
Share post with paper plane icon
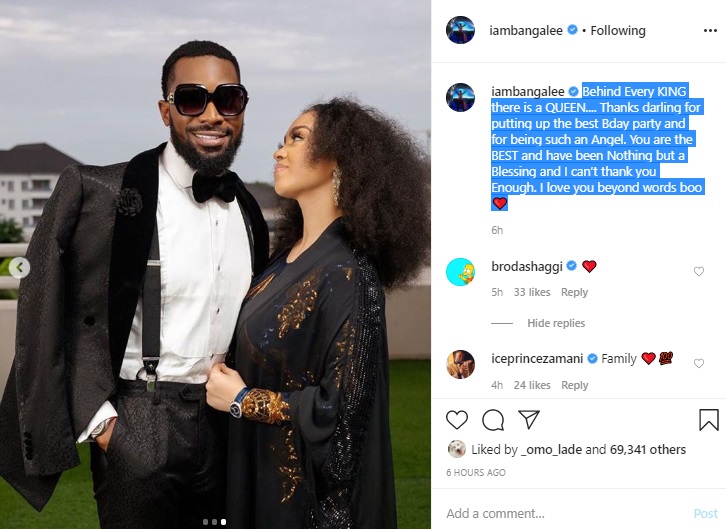pyautogui.click(x=527, y=420)
